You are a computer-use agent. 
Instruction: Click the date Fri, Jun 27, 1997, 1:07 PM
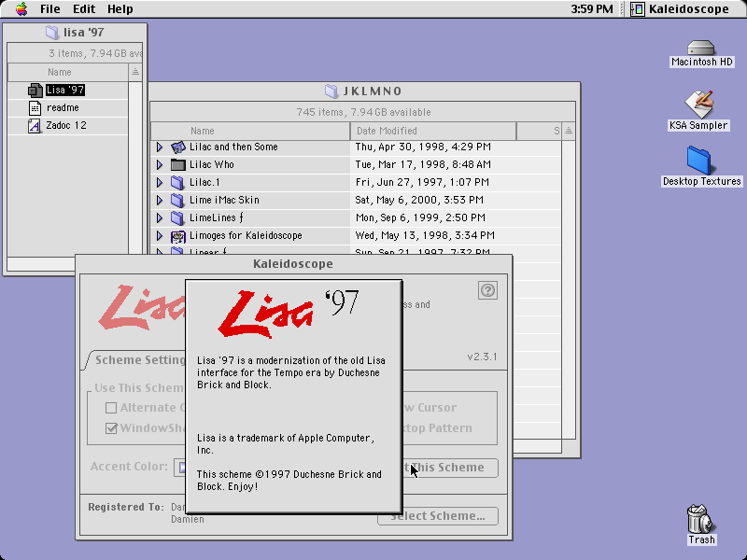(x=422, y=182)
